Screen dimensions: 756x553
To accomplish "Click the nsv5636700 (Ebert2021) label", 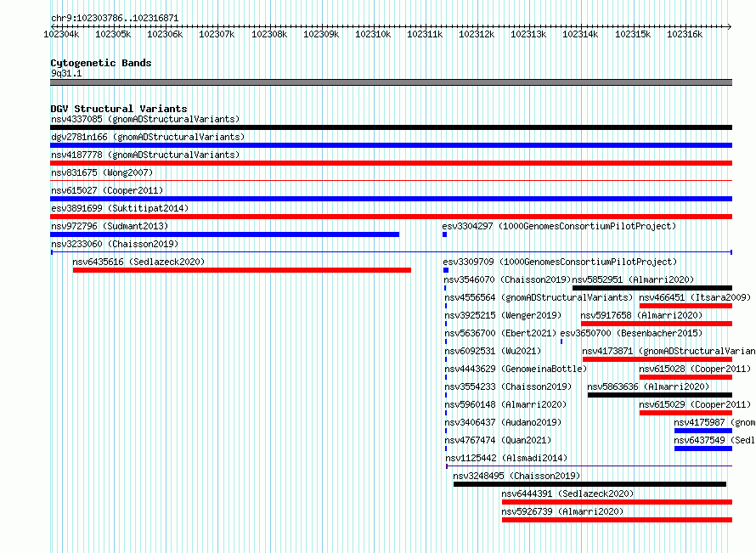I will coord(500,333).
